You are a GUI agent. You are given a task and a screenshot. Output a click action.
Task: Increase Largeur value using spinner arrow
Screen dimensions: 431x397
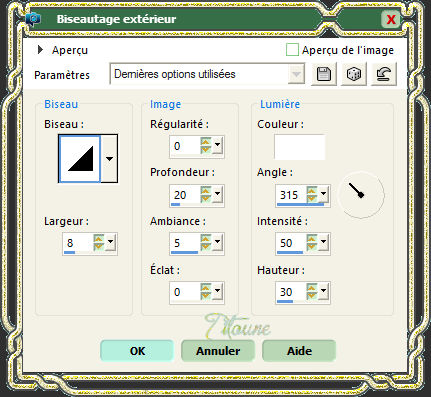pyautogui.click(x=99, y=238)
